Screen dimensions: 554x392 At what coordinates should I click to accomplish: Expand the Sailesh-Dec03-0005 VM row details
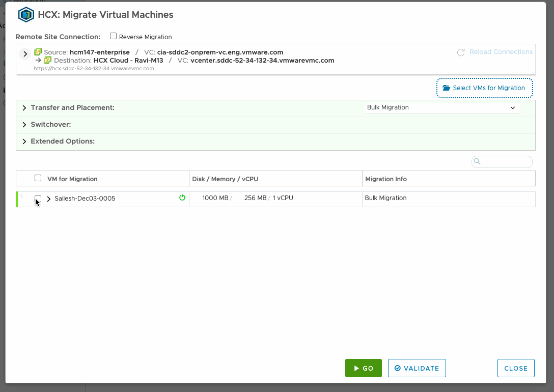48,199
